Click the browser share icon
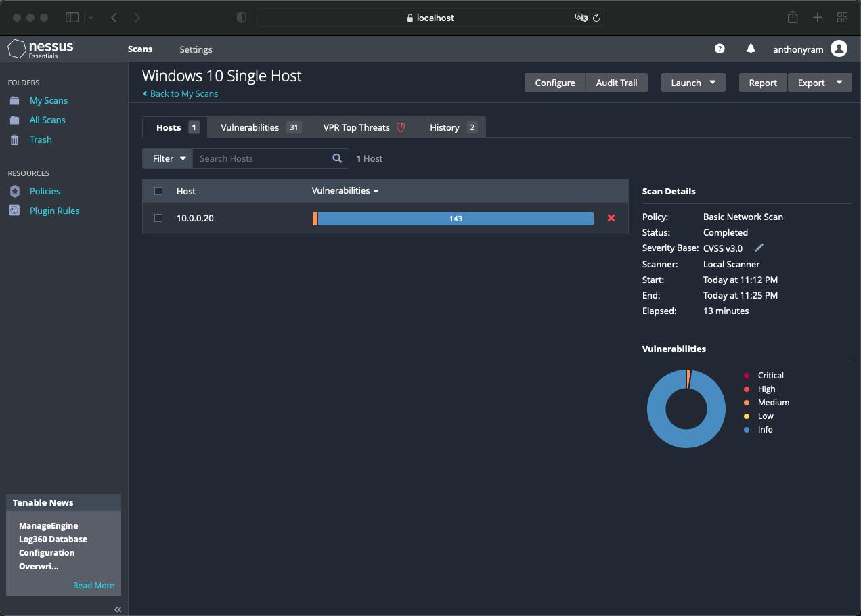 tap(793, 17)
